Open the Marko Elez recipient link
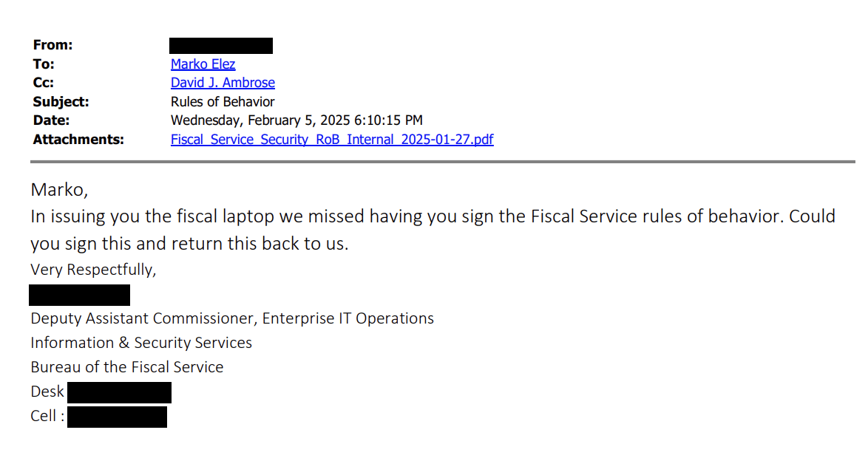The height and width of the screenshot is (461, 868). point(203,64)
